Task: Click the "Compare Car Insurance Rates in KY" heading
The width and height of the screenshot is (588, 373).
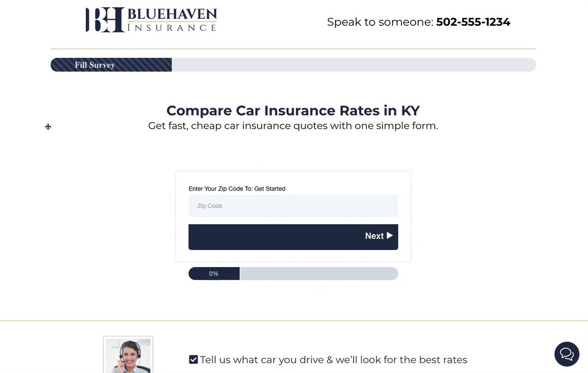Action: (x=293, y=111)
